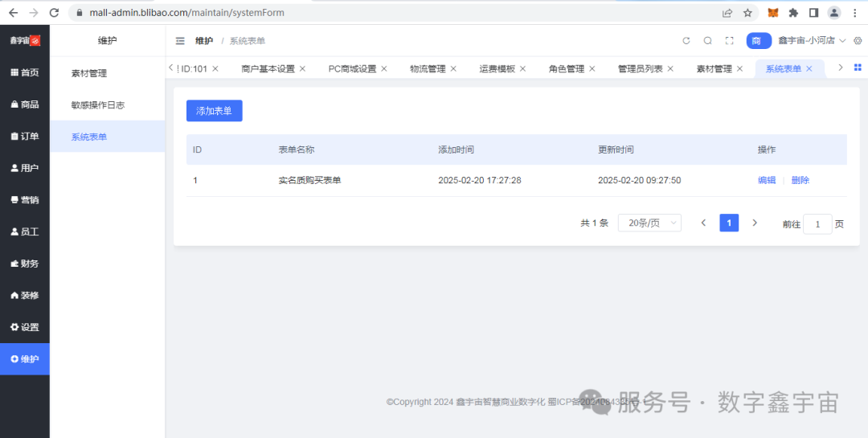
Task: Switch to the 管理员列表 tab
Action: coord(640,68)
